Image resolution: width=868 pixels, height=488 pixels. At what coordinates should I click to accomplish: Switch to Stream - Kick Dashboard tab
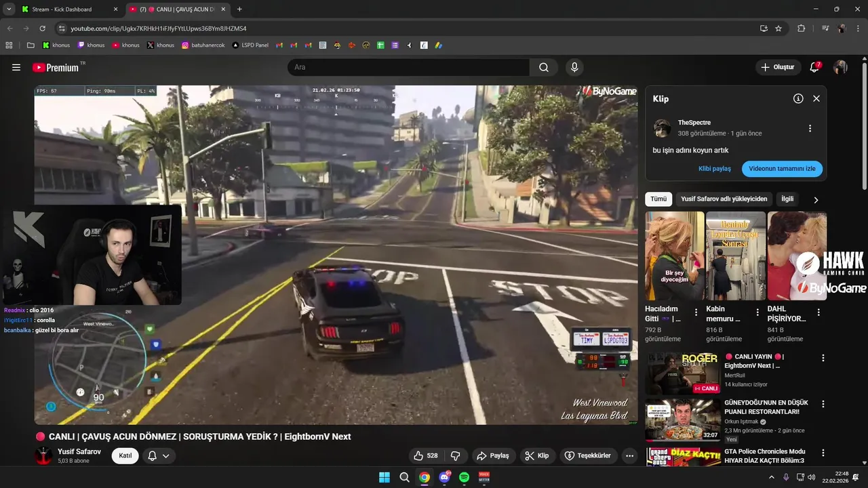pyautogui.click(x=68, y=9)
